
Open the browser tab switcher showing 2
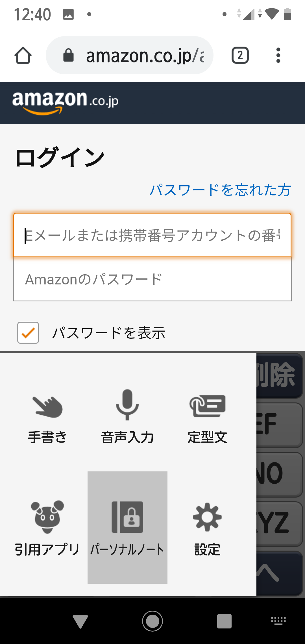[x=240, y=55]
